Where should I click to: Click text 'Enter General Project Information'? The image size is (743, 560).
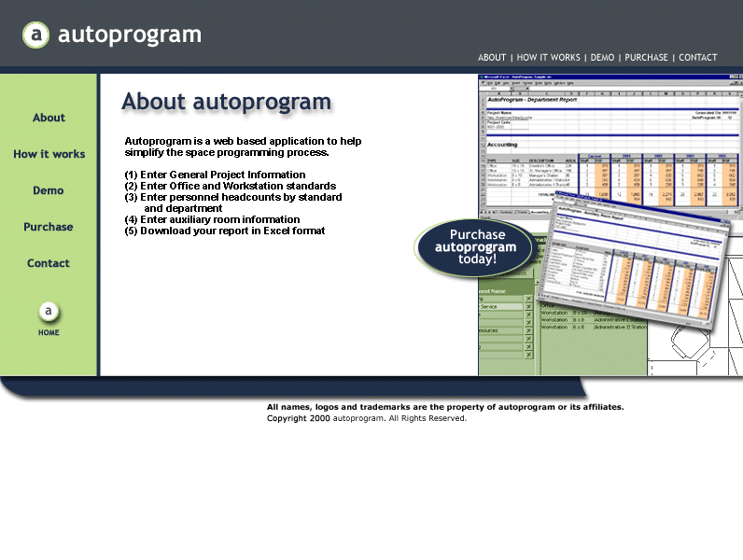point(223,175)
